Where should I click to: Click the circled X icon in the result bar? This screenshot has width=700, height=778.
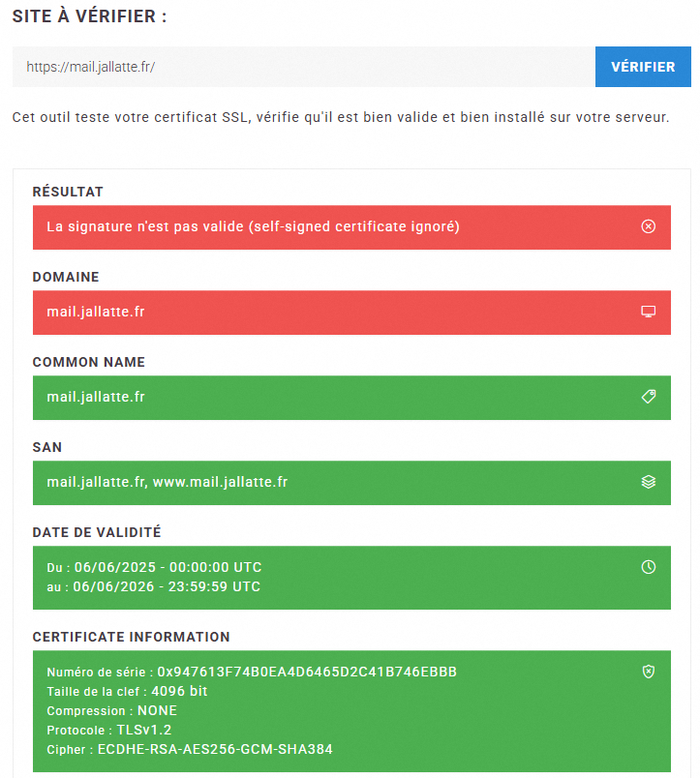[x=649, y=226]
